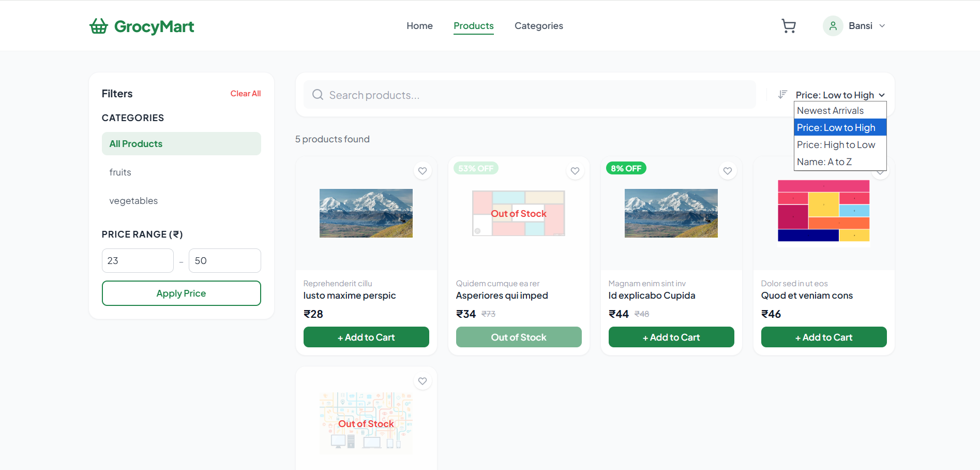Select the vegetables category filter

(182, 200)
